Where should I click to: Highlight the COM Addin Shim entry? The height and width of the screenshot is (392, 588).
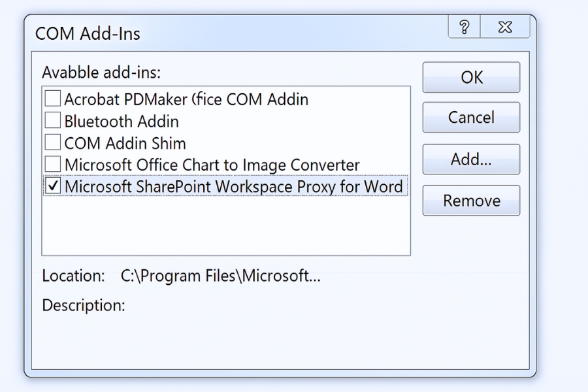click(x=125, y=142)
